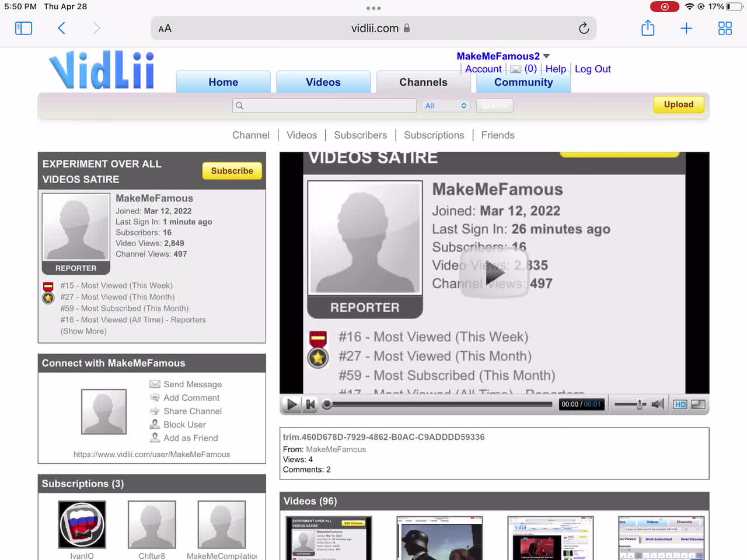Open the MakeMeCompilation subscription avatar
The width and height of the screenshot is (747, 560).
pyautogui.click(x=222, y=524)
